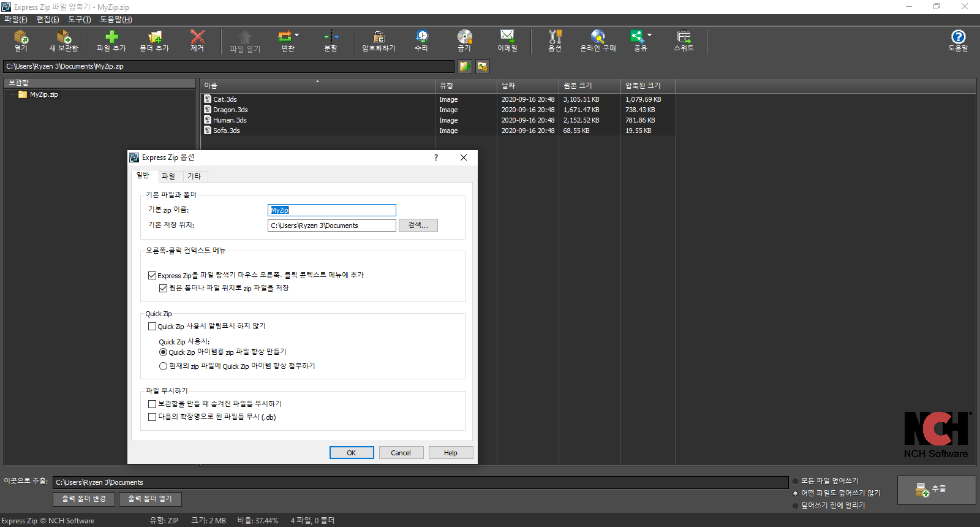Check 보관함을 만들 때 숨겨진 파일을 무시하기
The width and height of the screenshot is (980, 527).
(152, 404)
